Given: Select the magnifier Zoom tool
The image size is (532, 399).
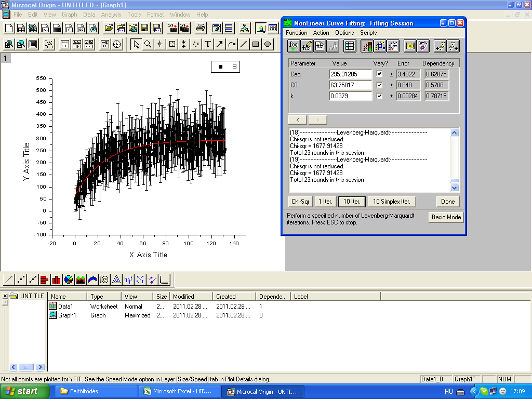Looking at the screenshot, I should coord(148,44).
